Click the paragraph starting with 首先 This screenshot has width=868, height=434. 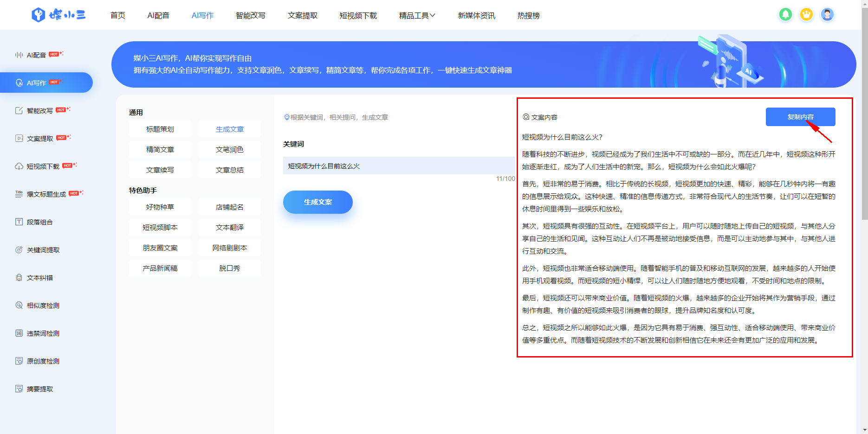(x=679, y=197)
